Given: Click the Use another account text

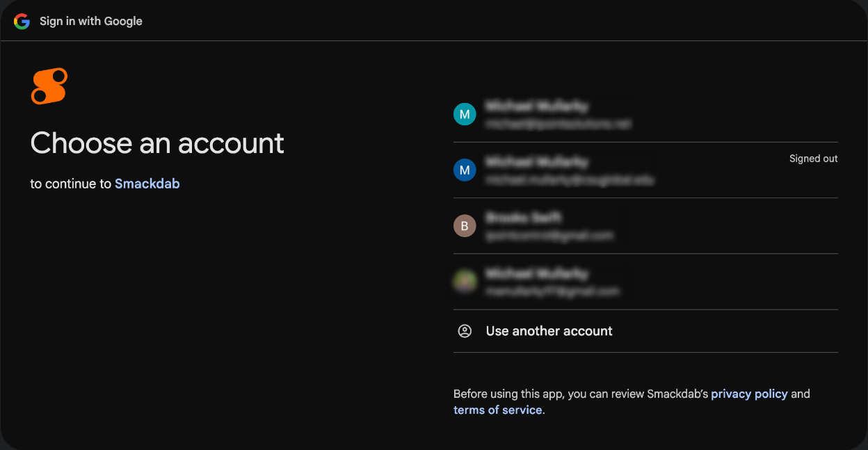Looking at the screenshot, I should 549,331.
